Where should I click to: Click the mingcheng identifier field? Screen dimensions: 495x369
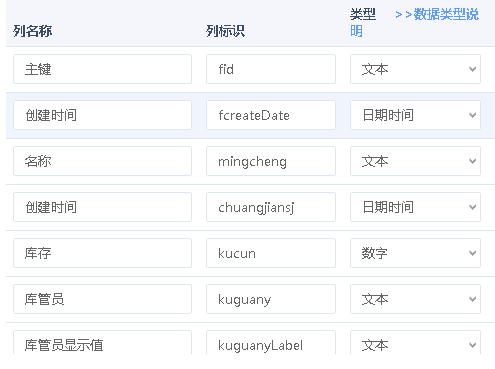(271, 161)
